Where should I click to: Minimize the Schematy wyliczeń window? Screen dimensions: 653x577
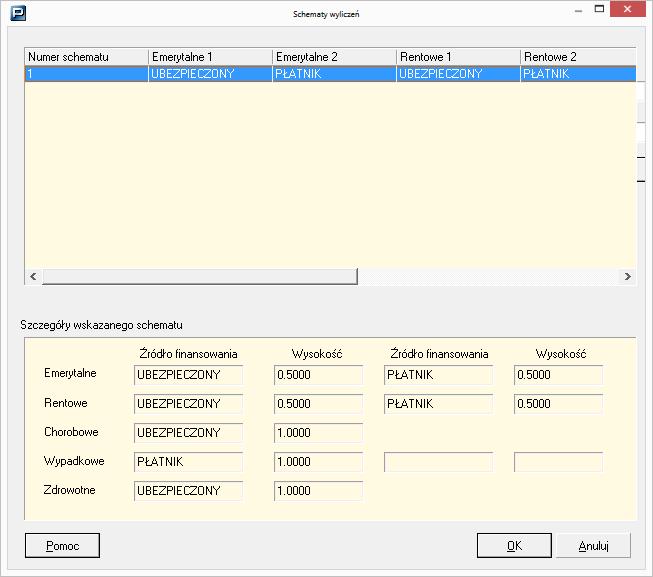(578, 10)
